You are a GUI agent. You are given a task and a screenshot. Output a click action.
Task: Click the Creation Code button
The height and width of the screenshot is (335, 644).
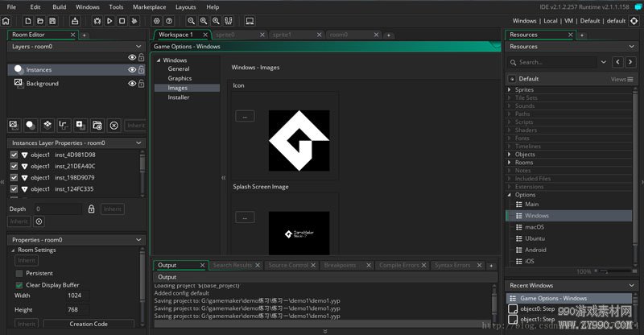89,324
